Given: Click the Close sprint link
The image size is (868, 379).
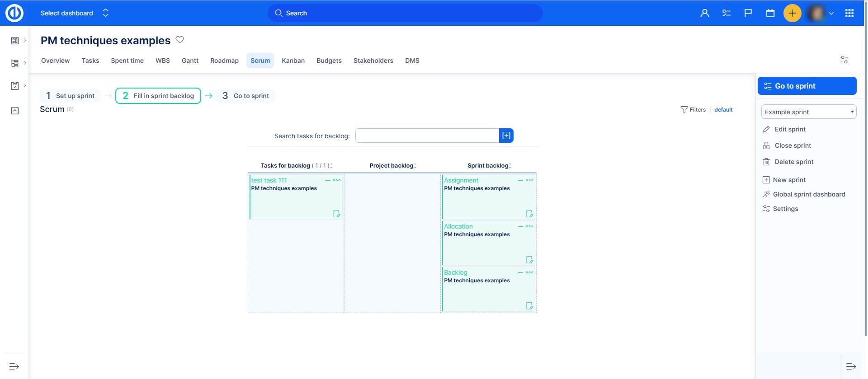Looking at the screenshot, I should (x=793, y=145).
